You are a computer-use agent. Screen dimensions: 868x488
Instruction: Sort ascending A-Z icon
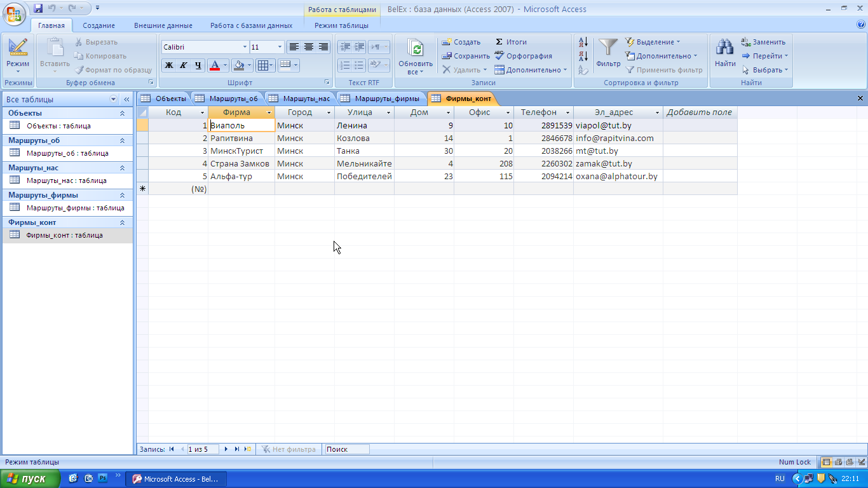(x=583, y=43)
